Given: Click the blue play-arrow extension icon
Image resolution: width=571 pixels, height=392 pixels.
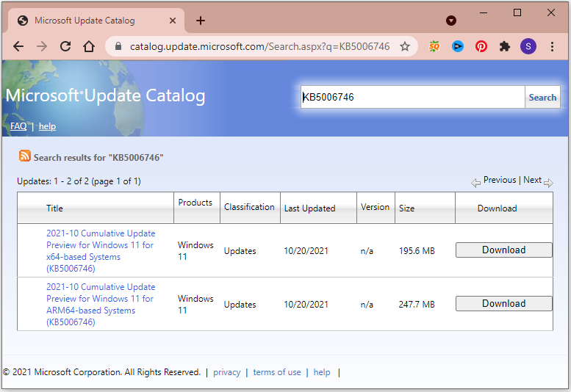Looking at the screenshot, I should (x=458, y=46).
